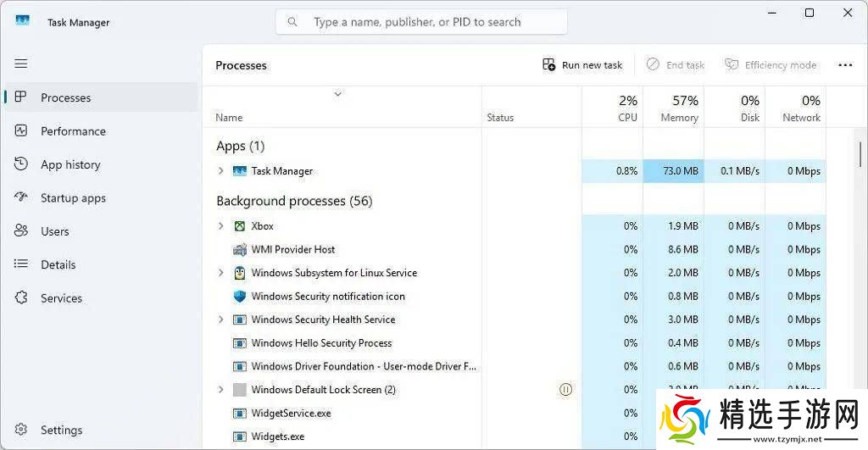Sort processes by the Memory column
The height and width of the screenshot is (450, 868).
coord(679,108)
